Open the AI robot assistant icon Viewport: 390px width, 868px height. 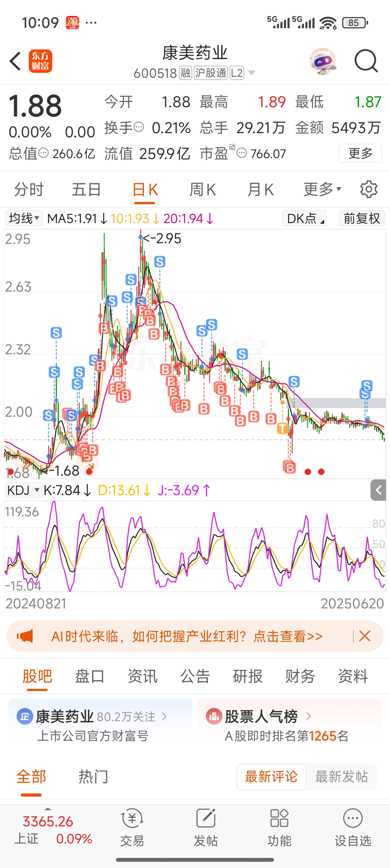tap(323, 61)
